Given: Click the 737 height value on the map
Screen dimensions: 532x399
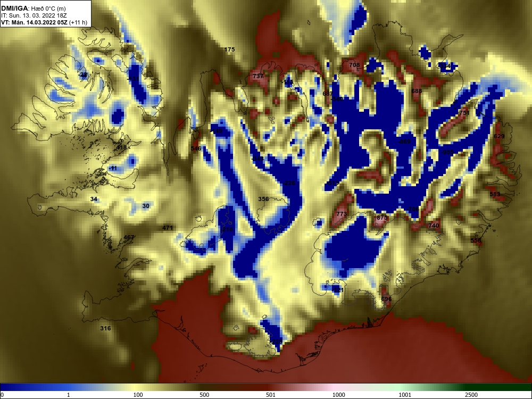Looking at the screenshot, I should point(258,76).
